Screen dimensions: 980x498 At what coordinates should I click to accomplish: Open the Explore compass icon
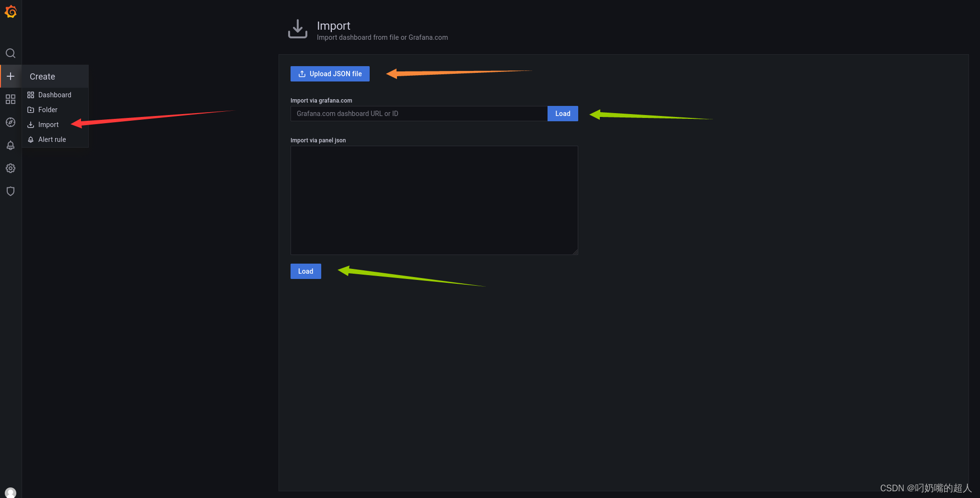tap(11, 122)
